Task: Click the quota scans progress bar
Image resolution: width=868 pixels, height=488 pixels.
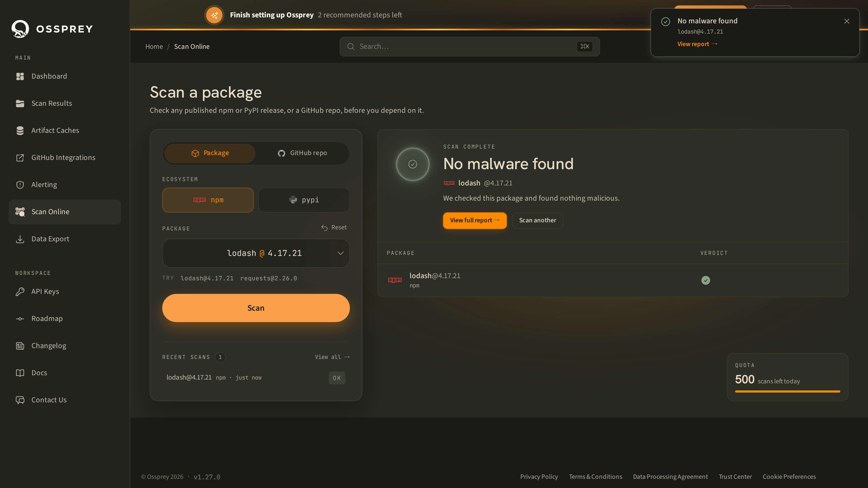Action: tap(787, 392)
